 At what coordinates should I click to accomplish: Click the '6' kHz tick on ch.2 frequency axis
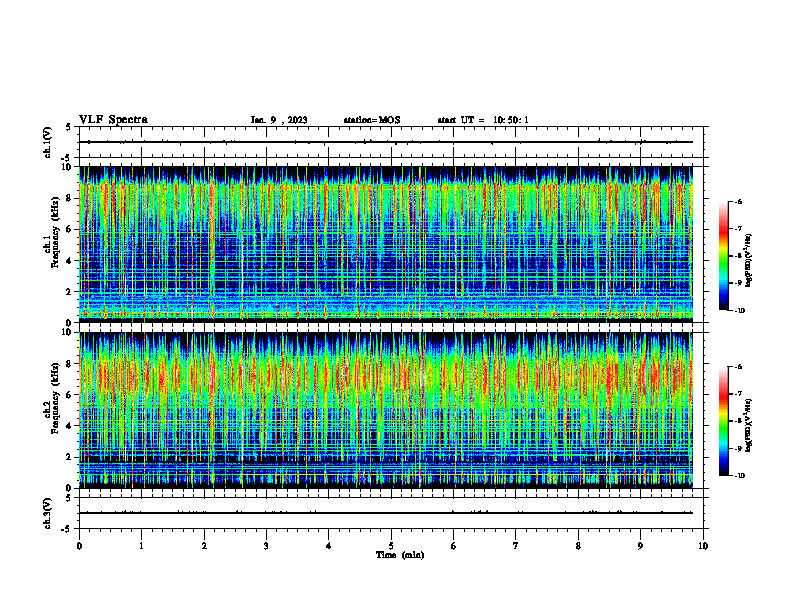point(70,395)
